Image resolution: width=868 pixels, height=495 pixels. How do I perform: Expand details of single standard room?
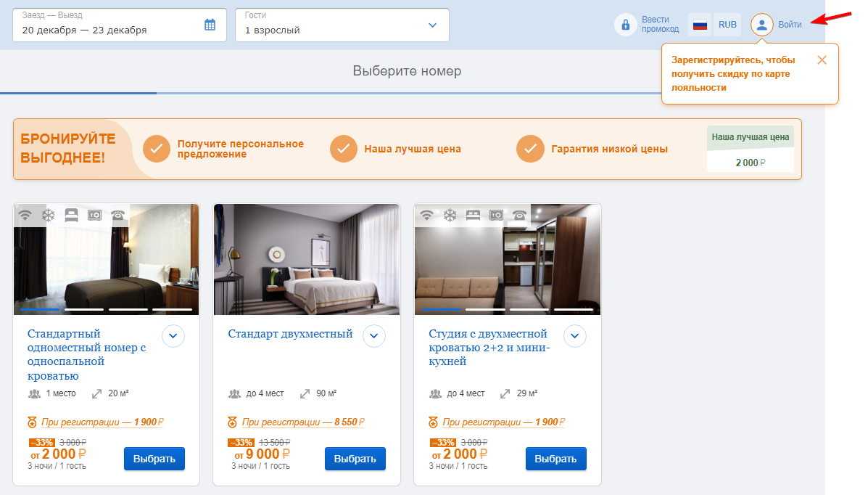pos(173,336)
